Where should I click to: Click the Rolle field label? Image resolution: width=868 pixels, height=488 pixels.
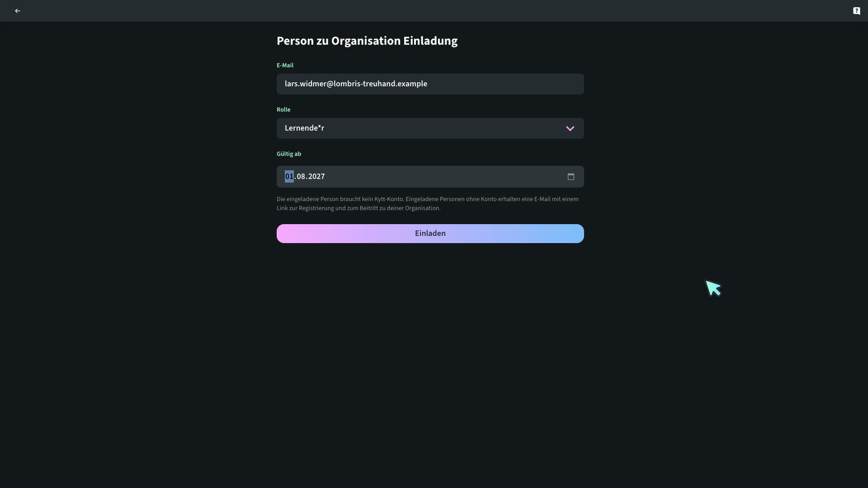pos(283,110)
